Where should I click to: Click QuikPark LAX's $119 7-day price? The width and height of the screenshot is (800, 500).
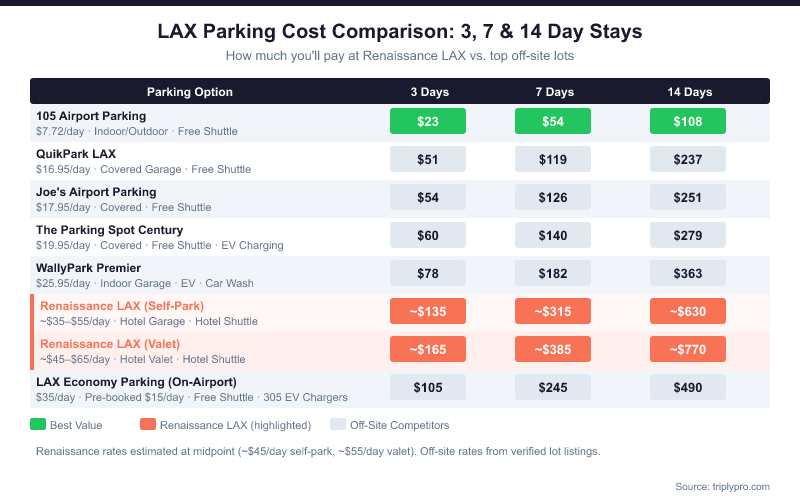pos(553,160)
